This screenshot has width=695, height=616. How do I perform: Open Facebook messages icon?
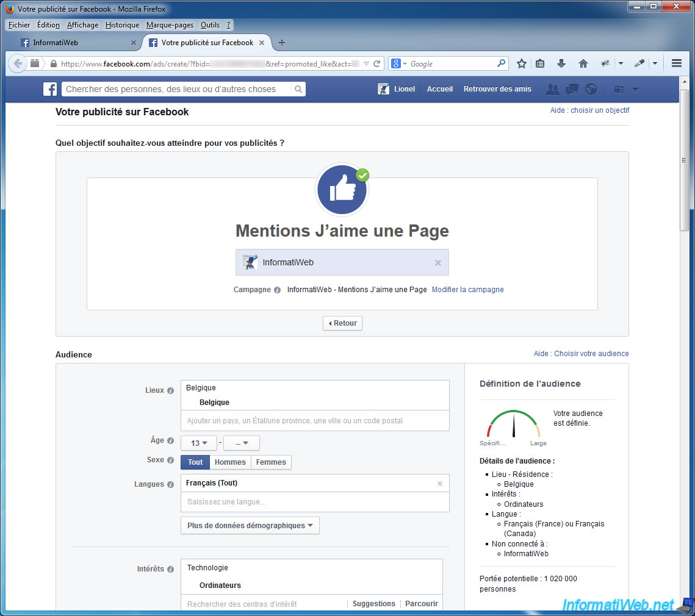[572, 89]
